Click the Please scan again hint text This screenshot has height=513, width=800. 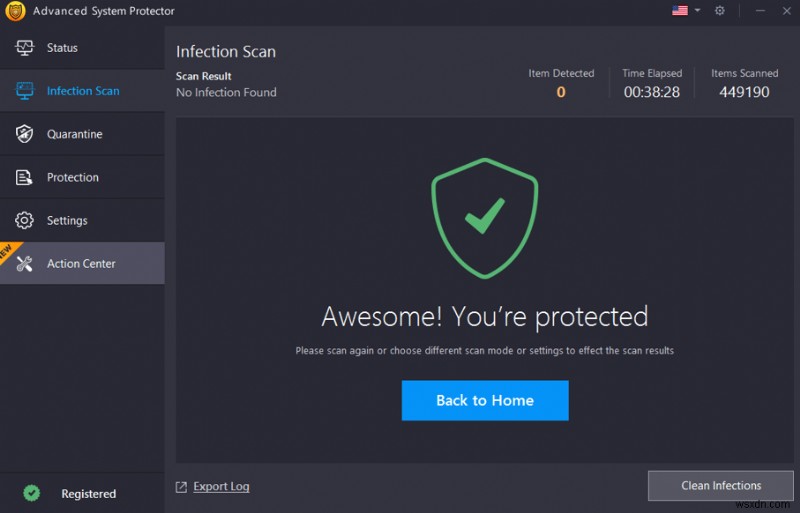click(x=485, y=351)
